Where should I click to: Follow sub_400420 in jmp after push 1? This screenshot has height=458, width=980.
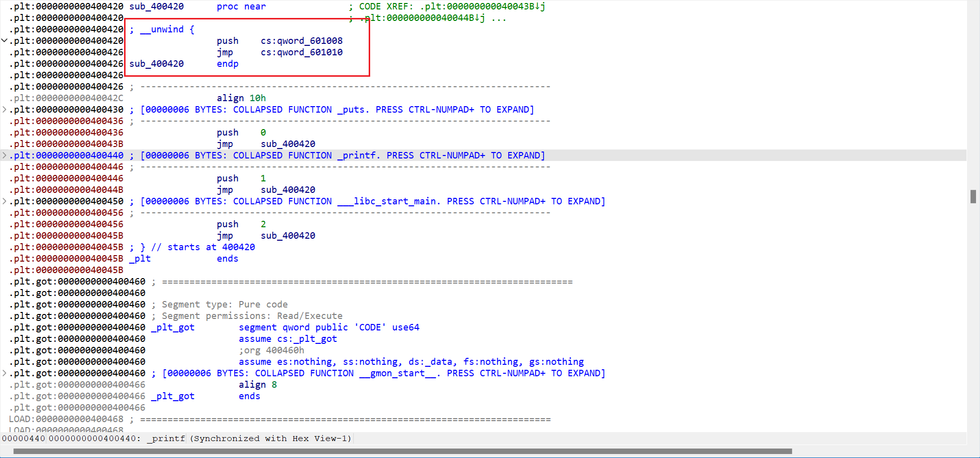pos(288,190)
